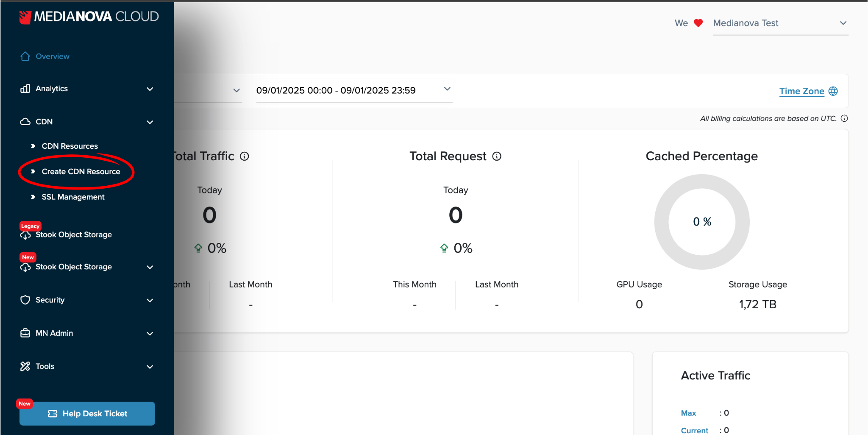
Task: Click the MN Admin briefcase icon
Action: (25, 333)
